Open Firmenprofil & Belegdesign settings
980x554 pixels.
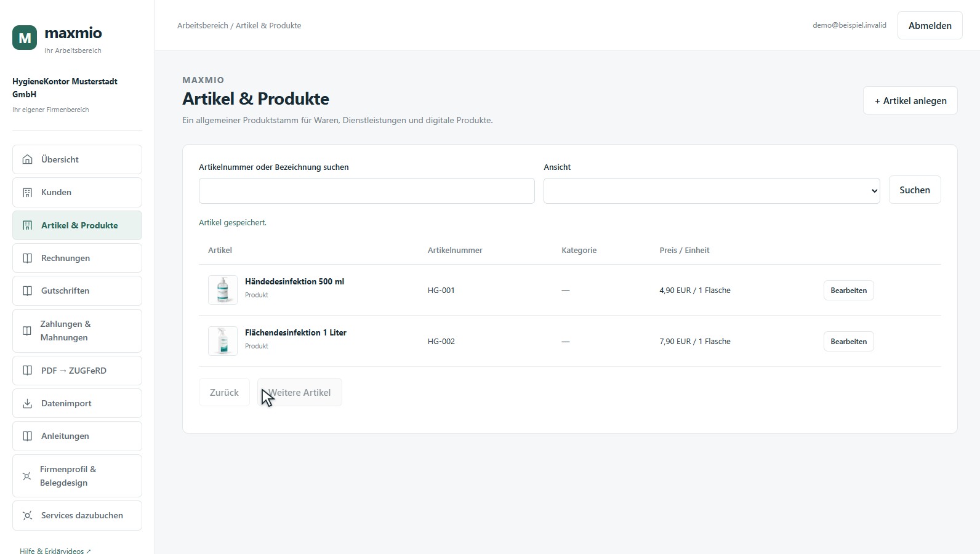click(x=77, y=476)
